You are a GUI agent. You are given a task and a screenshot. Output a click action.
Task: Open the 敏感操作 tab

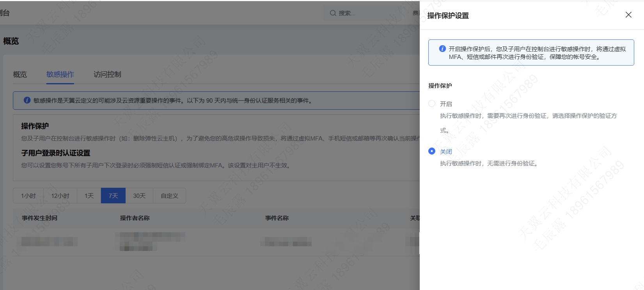click(x=60, y=74)
